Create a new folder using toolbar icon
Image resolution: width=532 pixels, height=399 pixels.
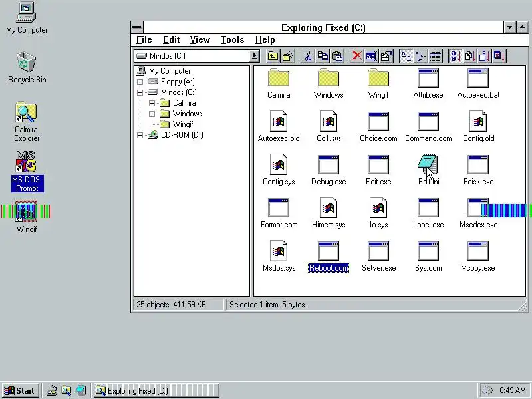(x=288, y=56)
